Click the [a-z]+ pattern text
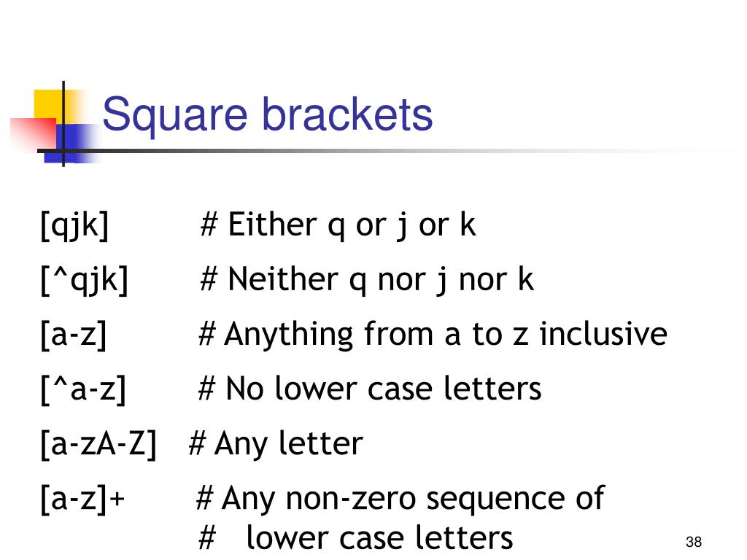 83,499
